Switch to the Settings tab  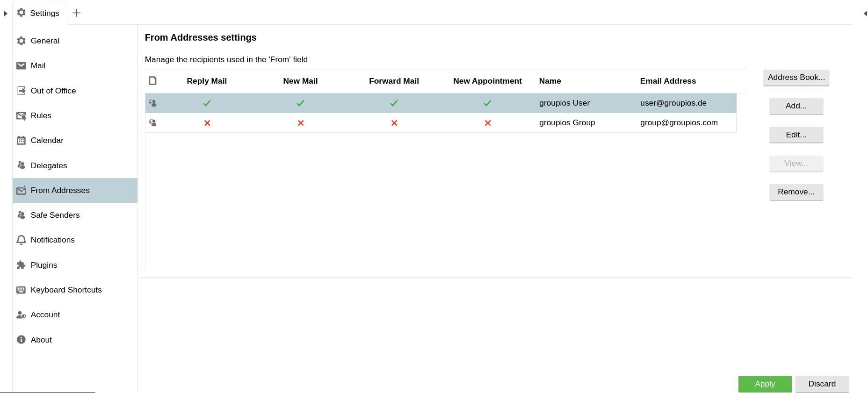point(39,13)
